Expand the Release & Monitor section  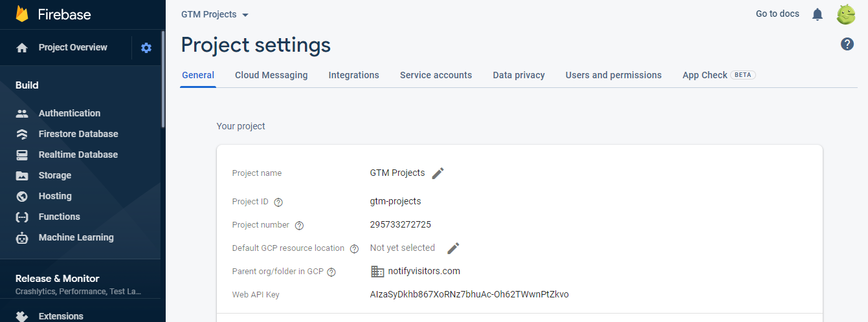tap(80, 284)
